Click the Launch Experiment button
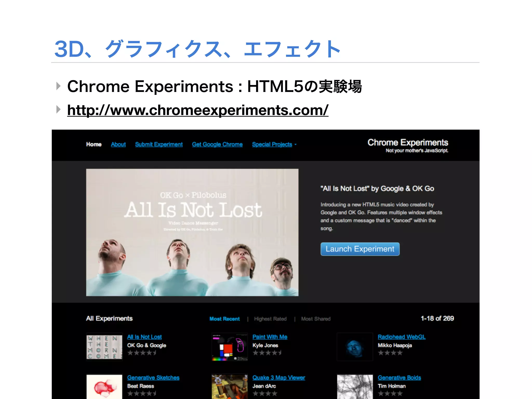Screen dimensions: 532x399 click(360, 249)
